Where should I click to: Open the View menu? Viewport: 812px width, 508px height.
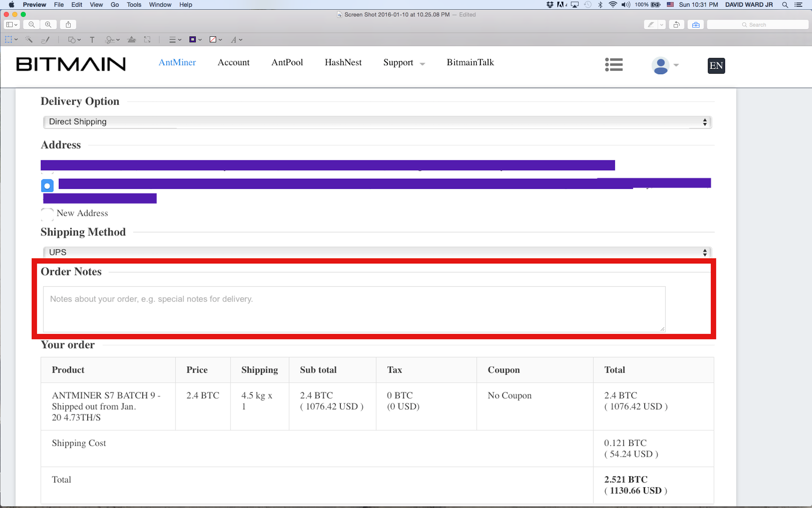pos(96,5)
